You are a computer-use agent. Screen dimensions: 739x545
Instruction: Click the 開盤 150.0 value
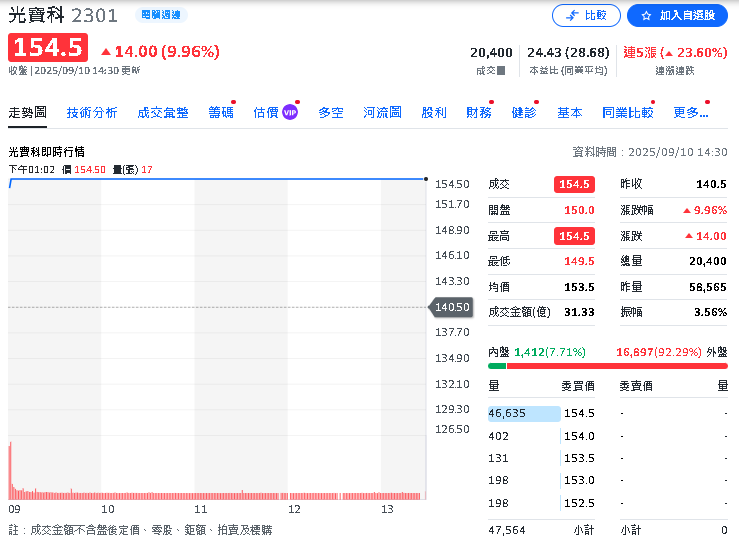(579, 210)
